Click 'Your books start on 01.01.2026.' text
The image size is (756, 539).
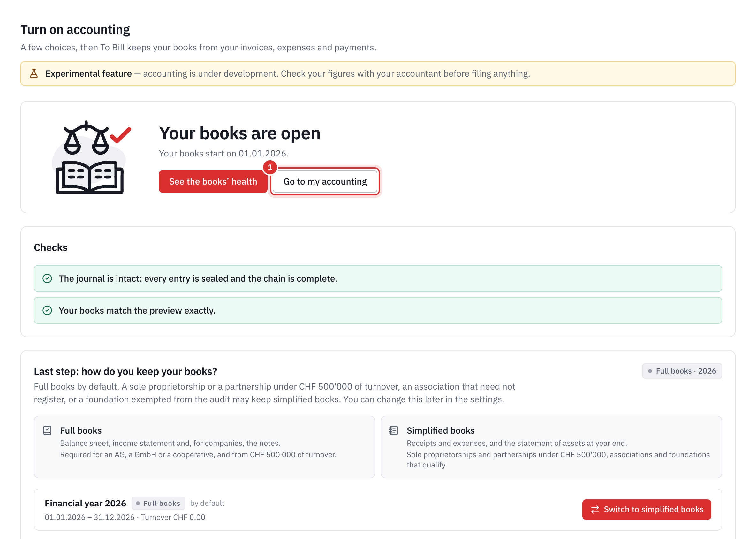(x=224, y=153)
